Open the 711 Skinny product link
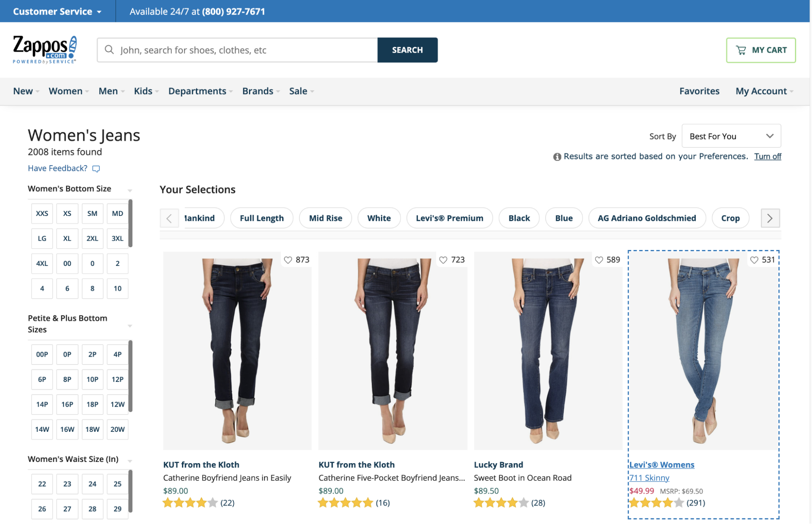The width and height of the screenshot is (812, 524). [x=649, y=478]
